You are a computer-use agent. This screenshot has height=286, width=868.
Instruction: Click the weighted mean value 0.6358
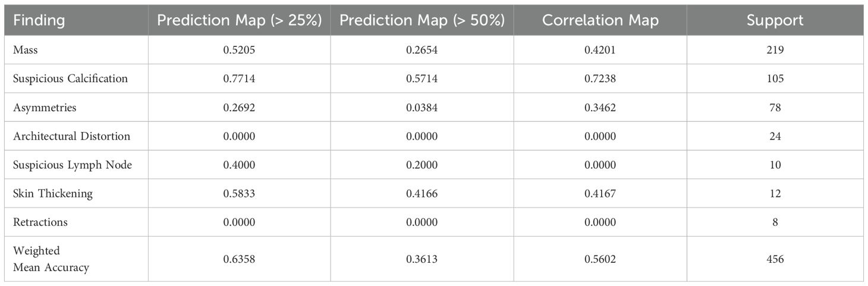(239, 259)
